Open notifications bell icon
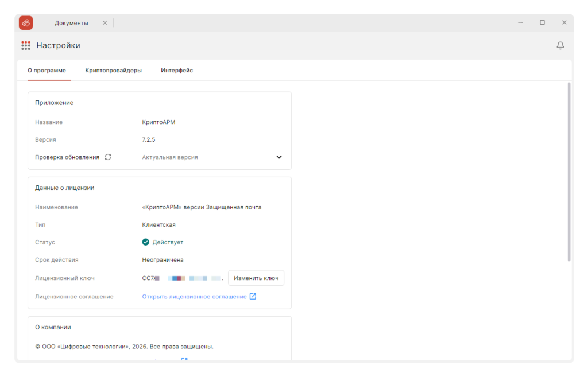Screen dimensions: 588x377 (560, 46)
